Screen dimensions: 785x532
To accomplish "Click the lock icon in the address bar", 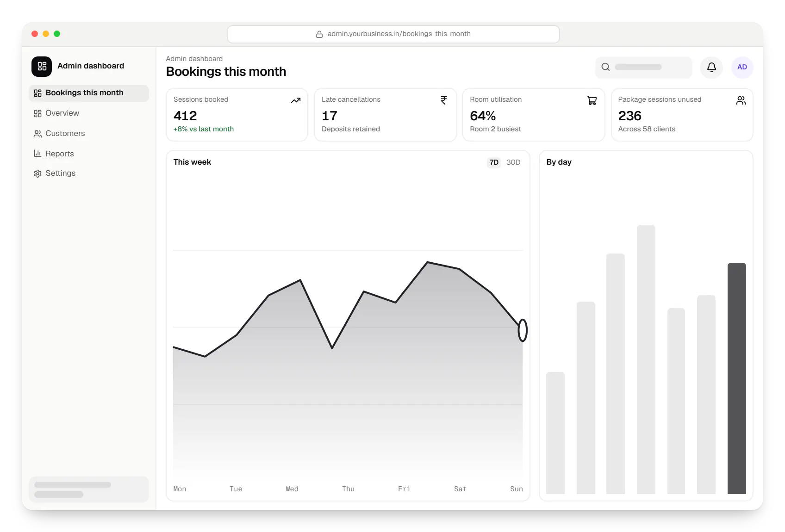I will pyautogui.click(x=319, y=34).
